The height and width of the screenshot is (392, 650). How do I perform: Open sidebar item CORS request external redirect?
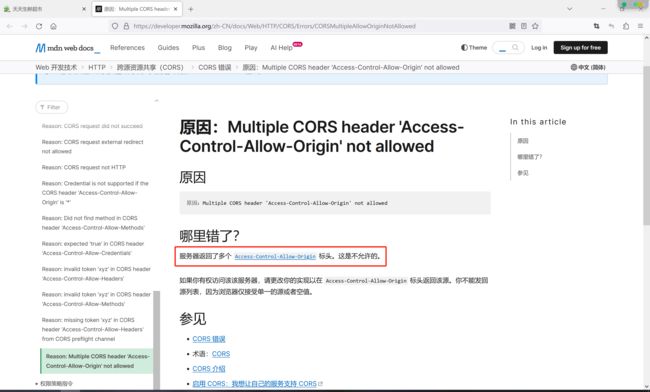(92, 147)
